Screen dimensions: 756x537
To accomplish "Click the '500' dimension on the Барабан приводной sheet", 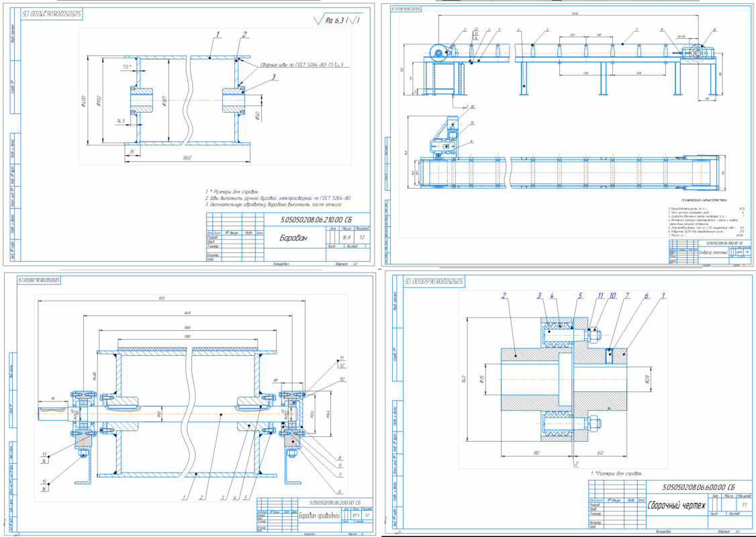I will tap(187, 336).
